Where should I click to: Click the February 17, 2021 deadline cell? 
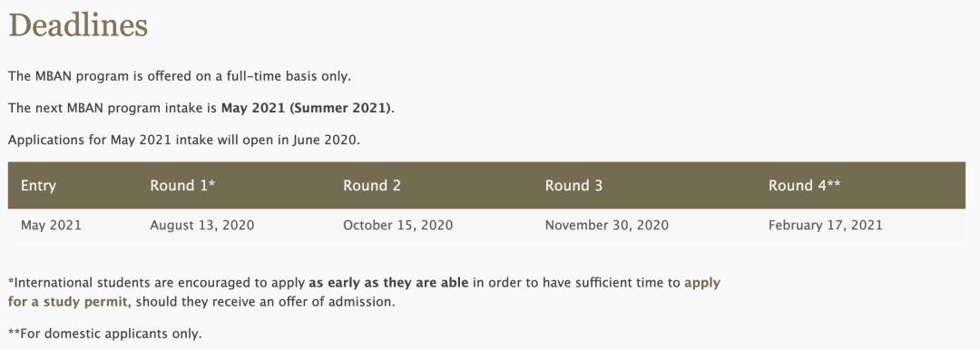click(826, 225)
